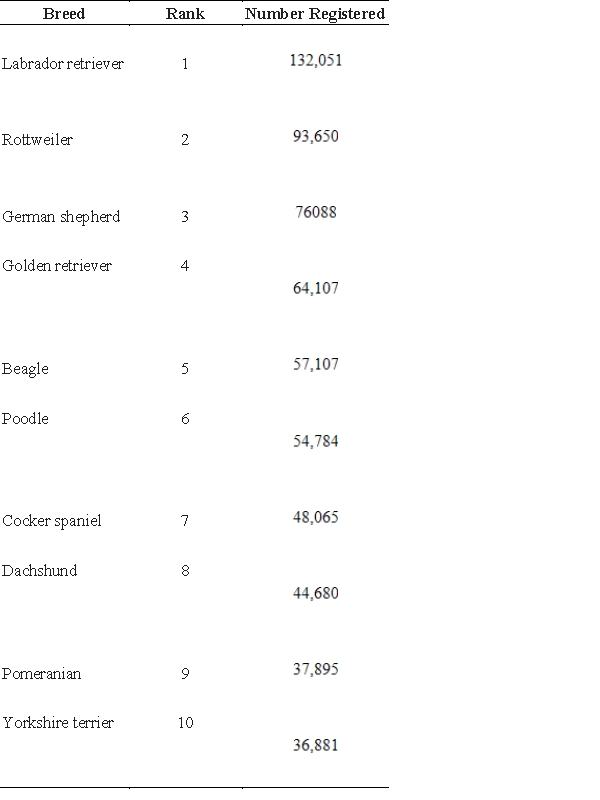Click the Number Registered column header

pos(315,14)
